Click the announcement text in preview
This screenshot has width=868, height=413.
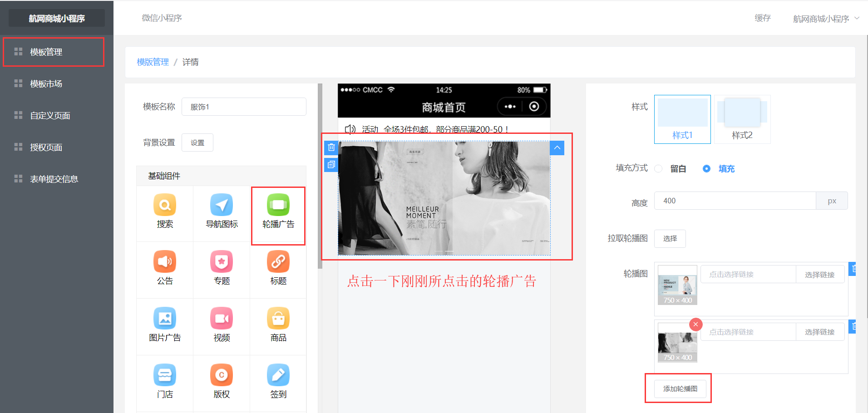coord(435,129)
